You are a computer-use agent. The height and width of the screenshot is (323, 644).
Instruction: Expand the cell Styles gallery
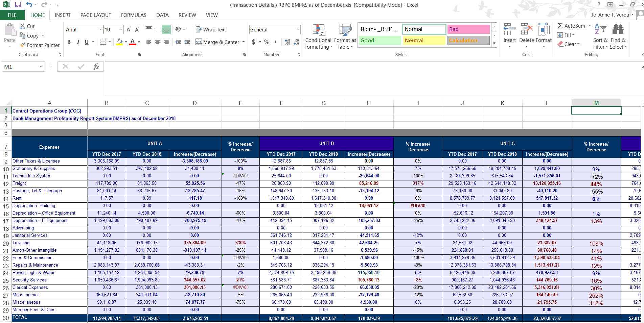(494, 43)
